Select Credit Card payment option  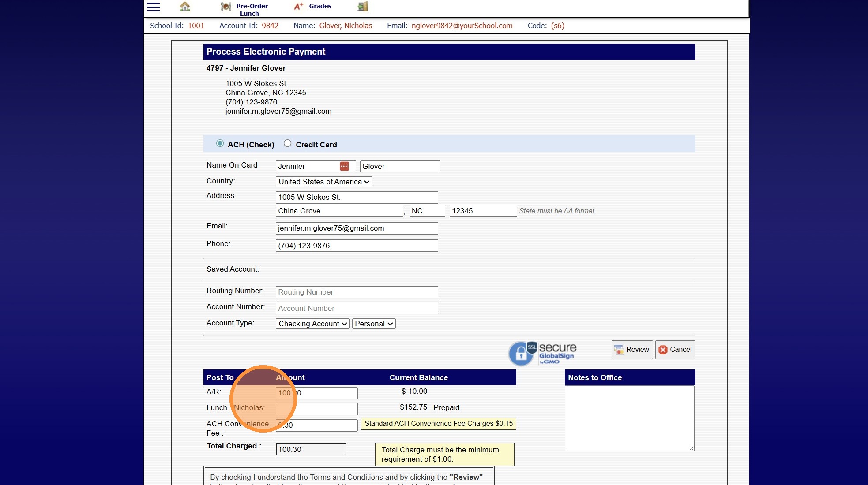point(287,143)
